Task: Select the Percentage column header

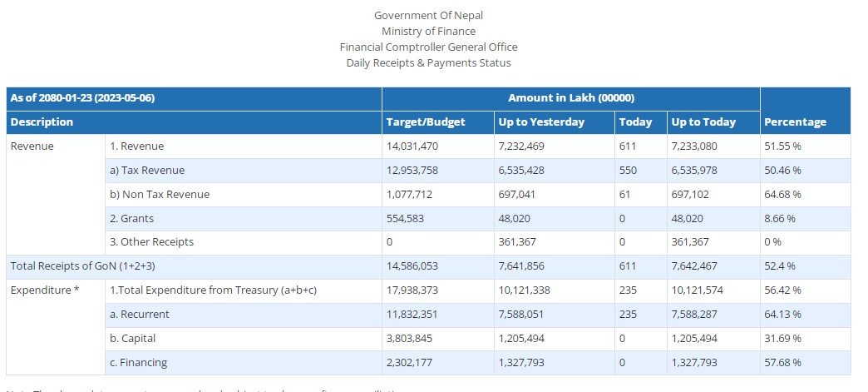Action: click(x=795, y=122)
